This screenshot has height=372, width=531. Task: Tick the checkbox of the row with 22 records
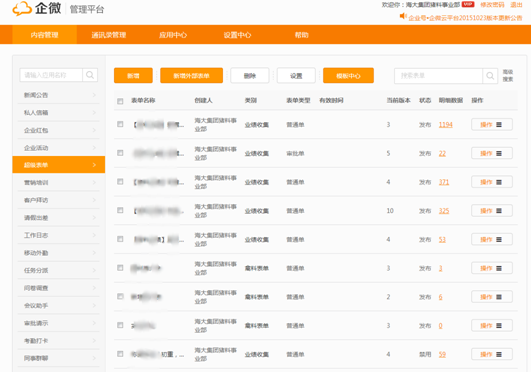[x=120, y=153]
